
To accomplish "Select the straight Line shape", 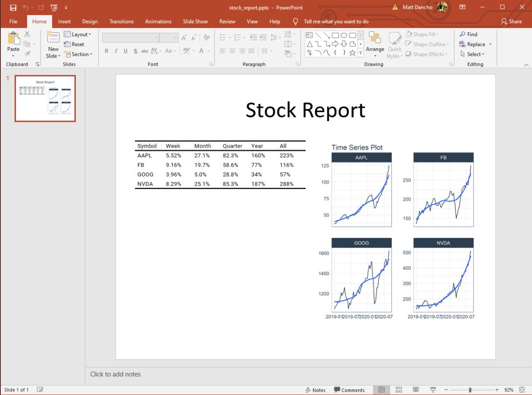I will [318, 35].
